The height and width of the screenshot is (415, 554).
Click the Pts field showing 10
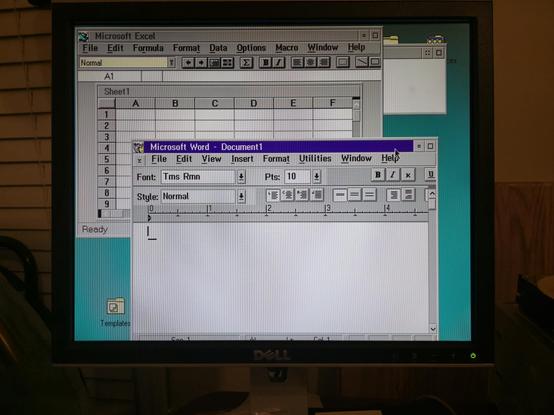[297, 176]
